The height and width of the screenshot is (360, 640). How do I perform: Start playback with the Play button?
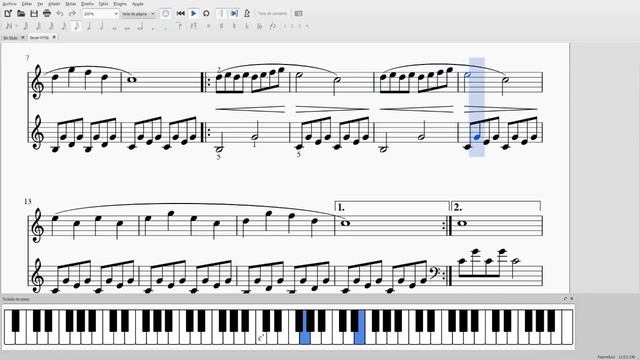(x=193, y=13)
